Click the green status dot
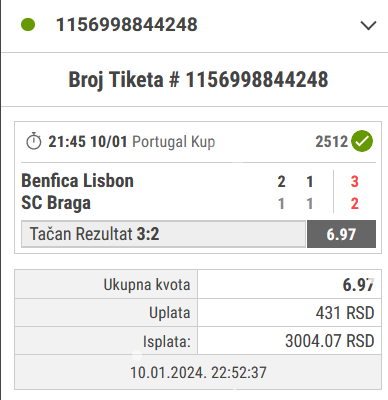 tap(28, 25)
